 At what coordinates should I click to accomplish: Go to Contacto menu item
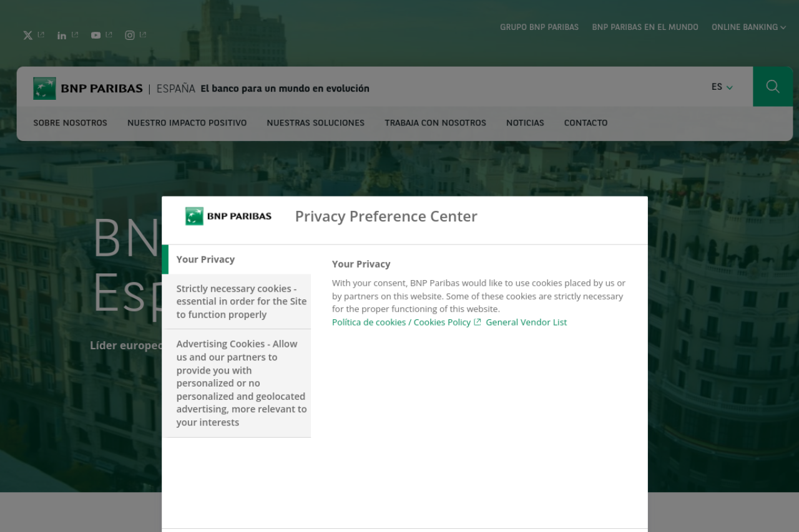pos(586,123)
